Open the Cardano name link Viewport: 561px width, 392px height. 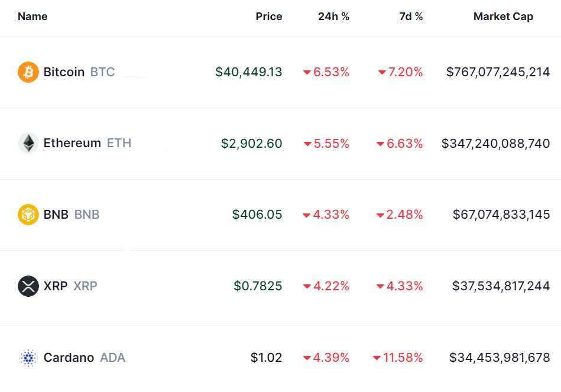[x=69, y=358]
